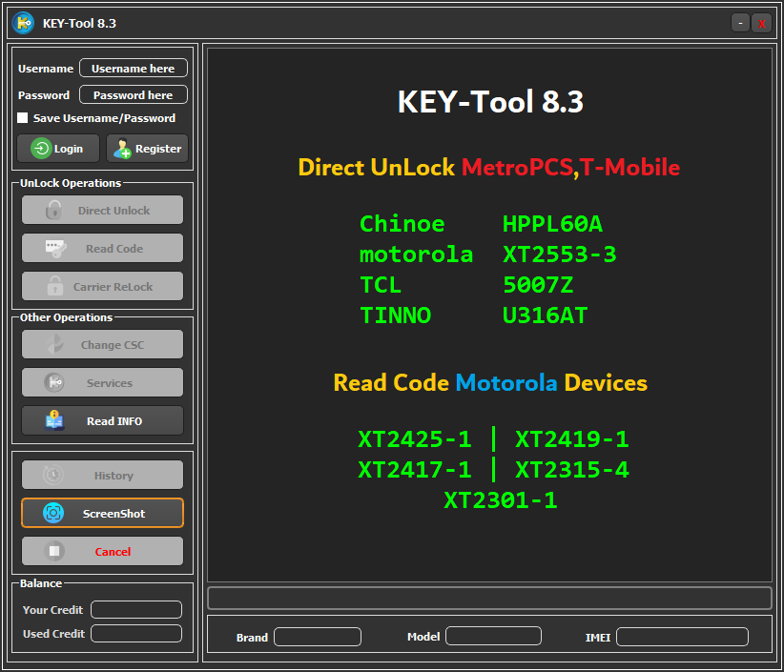Image resolution: width=784 pixels, height=672 pixels.
Task: Click the text "XT2425-1"
Action: point(415,439)
